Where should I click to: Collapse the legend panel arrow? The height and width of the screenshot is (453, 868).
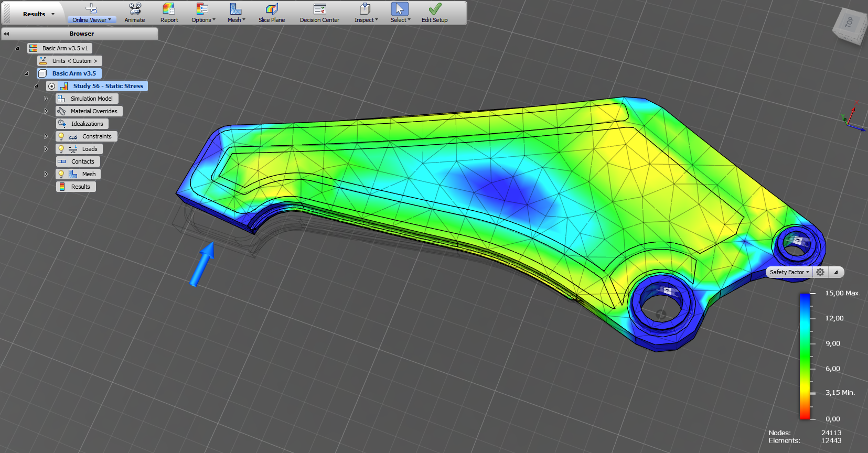[x=836, y=272]
